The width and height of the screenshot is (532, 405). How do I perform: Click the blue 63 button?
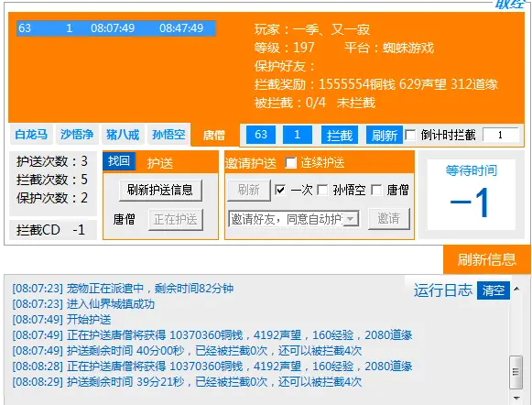[261, 135]
